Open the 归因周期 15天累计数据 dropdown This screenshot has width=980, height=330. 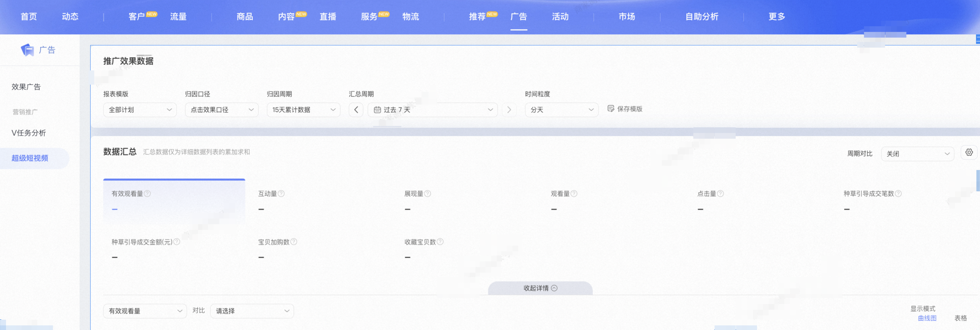tap(303, 110)
